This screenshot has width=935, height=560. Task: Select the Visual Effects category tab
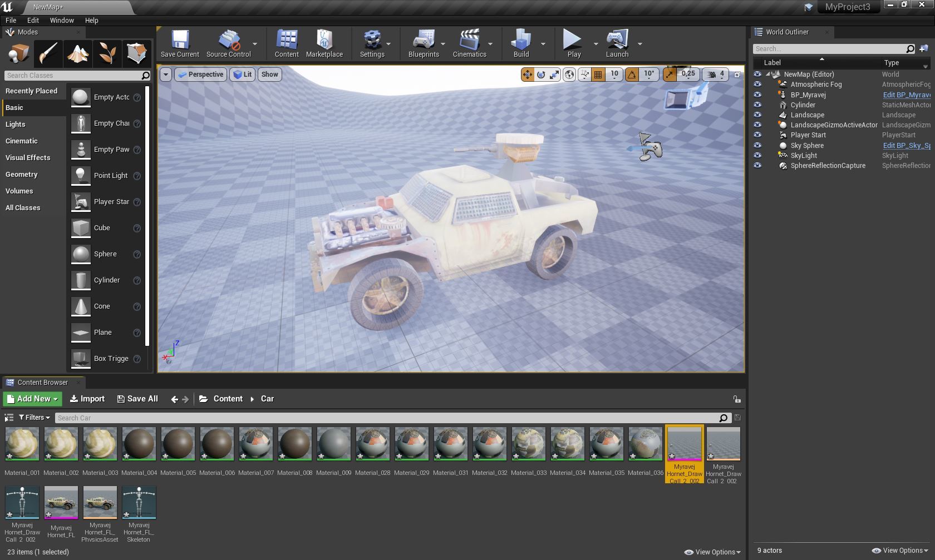[33, 158]
